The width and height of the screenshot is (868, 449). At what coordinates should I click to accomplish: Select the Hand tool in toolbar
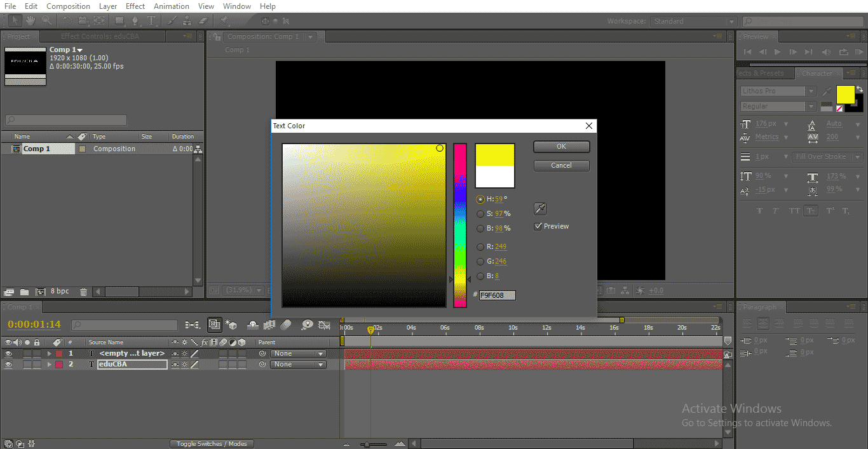(x=31, y=21)
